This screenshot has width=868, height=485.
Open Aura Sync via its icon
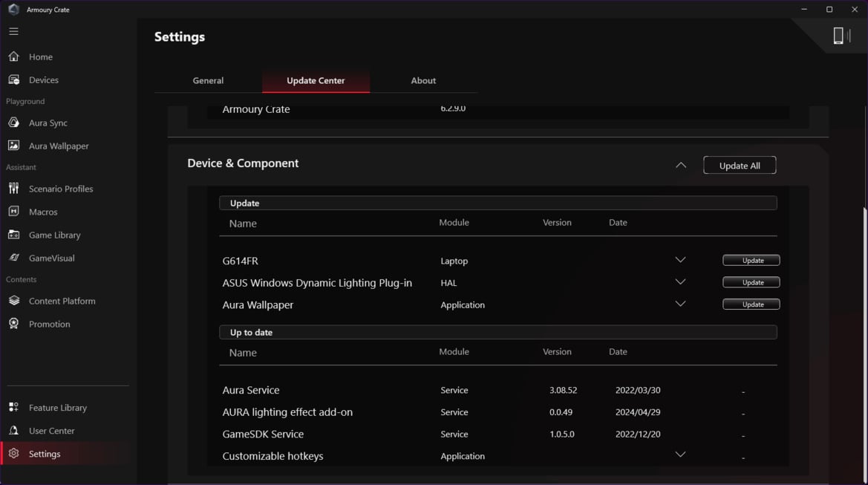(x=14, y=123)
